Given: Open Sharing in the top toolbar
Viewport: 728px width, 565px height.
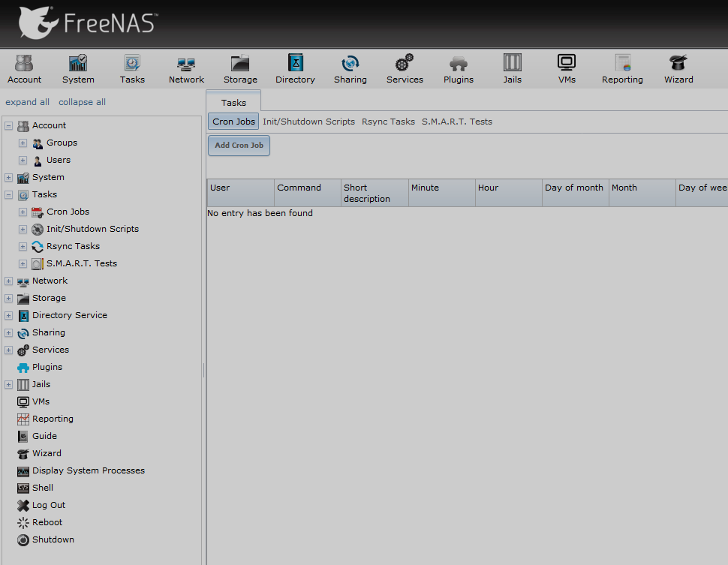Looking at the screenshot, I should pos(350,69).
